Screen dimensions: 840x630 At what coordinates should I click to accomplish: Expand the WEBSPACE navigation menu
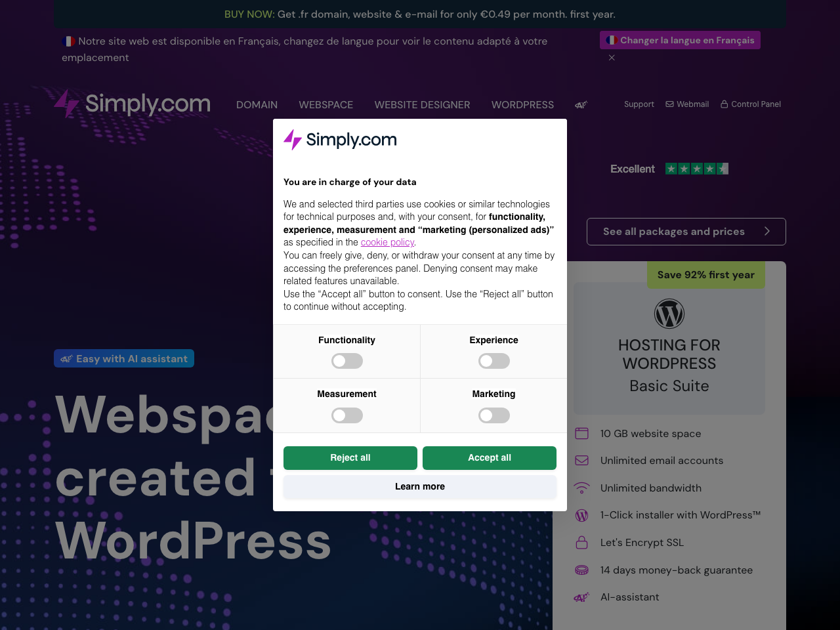325,104
